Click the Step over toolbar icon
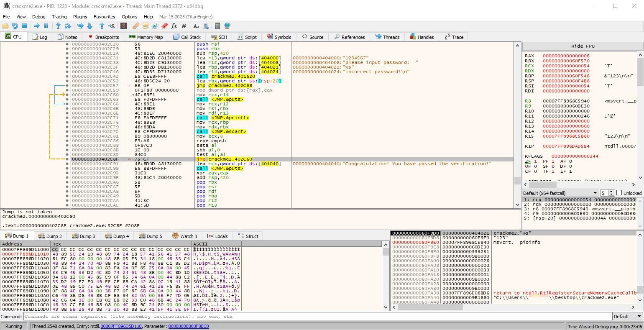Screen dimensions: 644x330 tap(68, 26)
